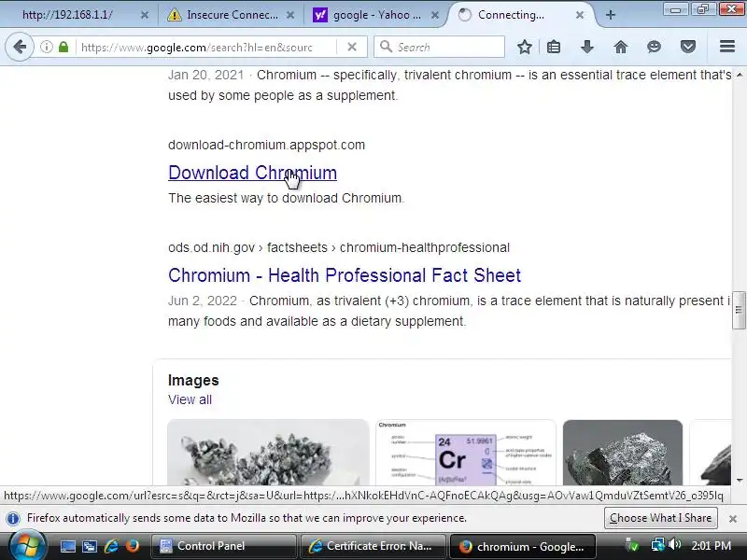Screen dimensions: 747x560
Task: Switch to Control Panel taskbar window
Action: [x=223, y=546]
